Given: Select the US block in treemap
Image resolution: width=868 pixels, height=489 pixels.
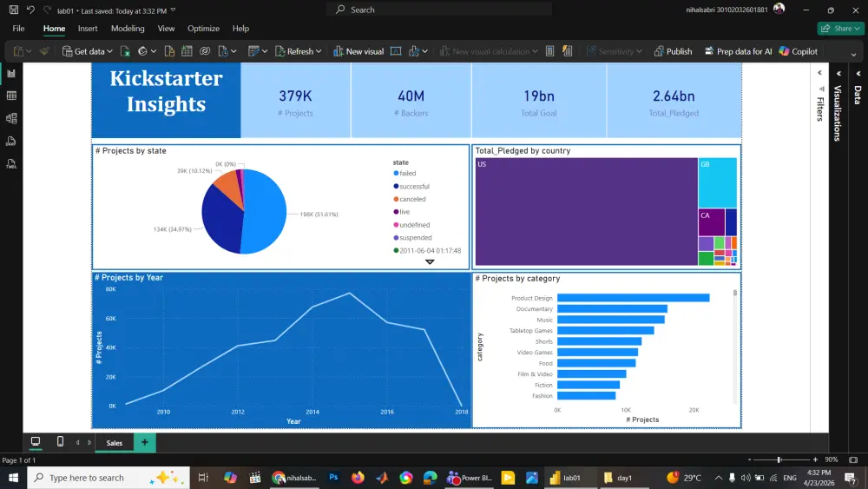Looking at the screenshot, I should tap(586, 212).
